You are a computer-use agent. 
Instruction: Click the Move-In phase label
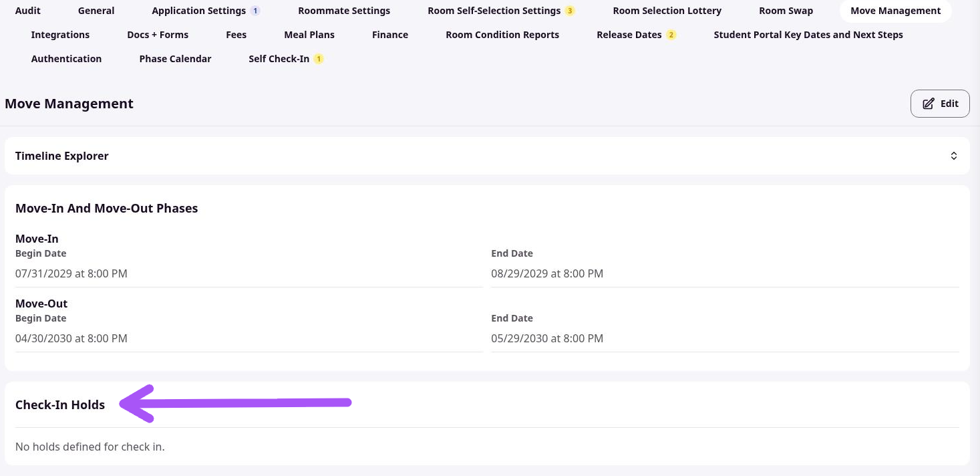point(37,239)
